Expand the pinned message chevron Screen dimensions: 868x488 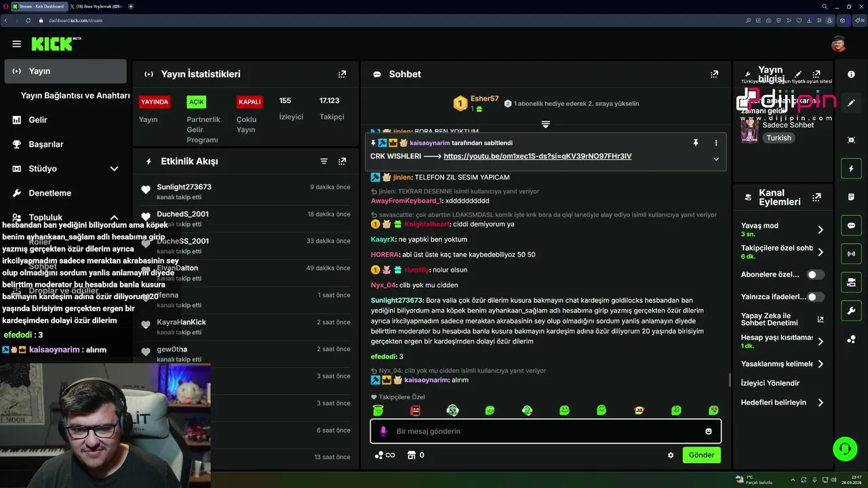coord(715,159)
